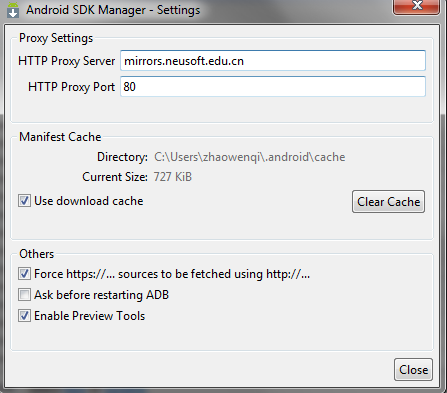Screen dimensions: 447x393
Task: Click the Android SDK Manager title bar icon
Action: click(x=13, y=9)
